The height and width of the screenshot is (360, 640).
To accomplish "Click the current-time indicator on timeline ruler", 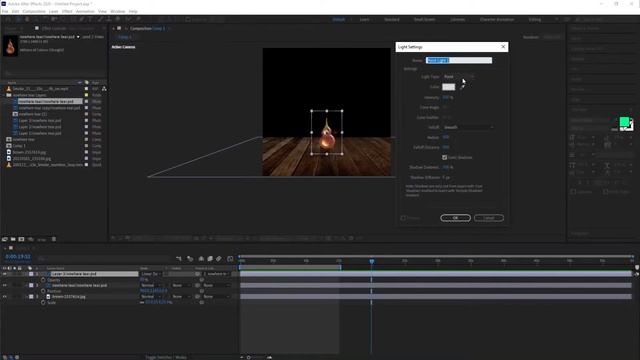I will pyautogui.click(x=371, y=260).
